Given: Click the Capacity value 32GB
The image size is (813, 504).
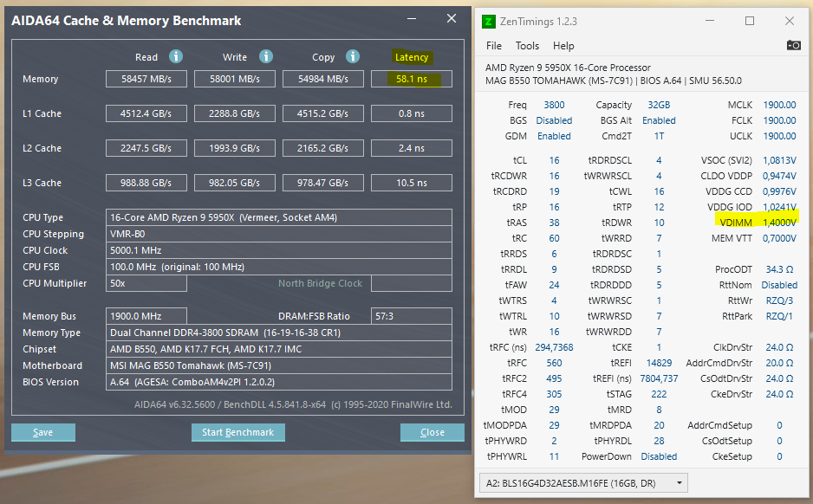Looking at the screenshot, I should coord(659,105).
